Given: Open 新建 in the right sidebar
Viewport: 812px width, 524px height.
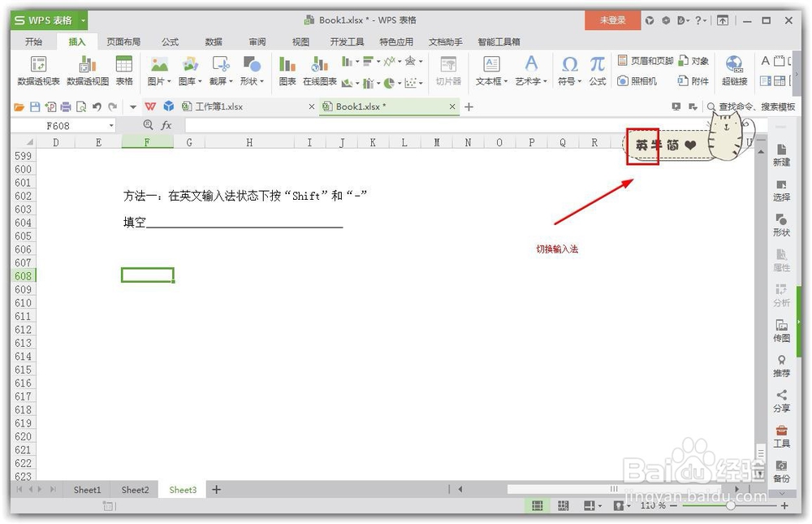Looking at the screenshot, I should [781, 156].
